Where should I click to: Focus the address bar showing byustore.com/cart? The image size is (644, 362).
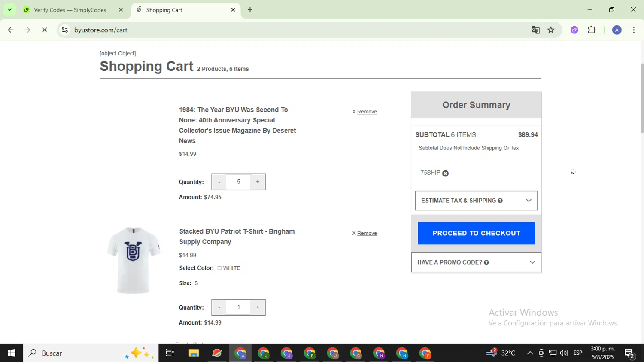[301, 30]
